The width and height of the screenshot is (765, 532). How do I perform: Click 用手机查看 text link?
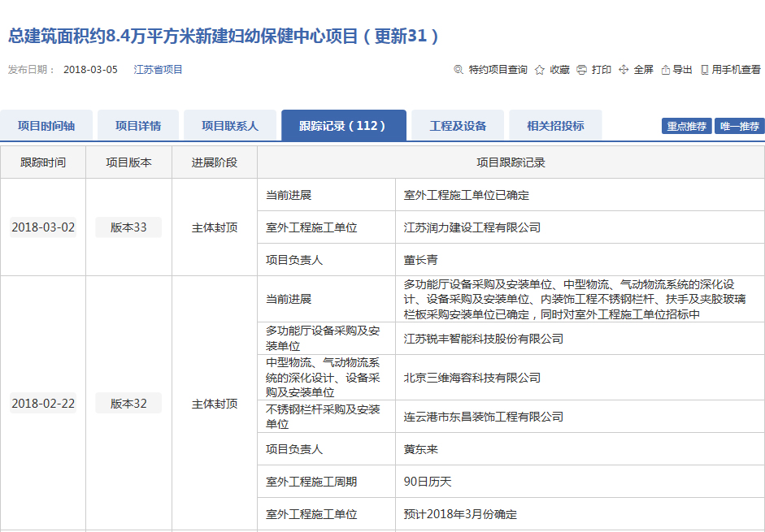[736, 70]
